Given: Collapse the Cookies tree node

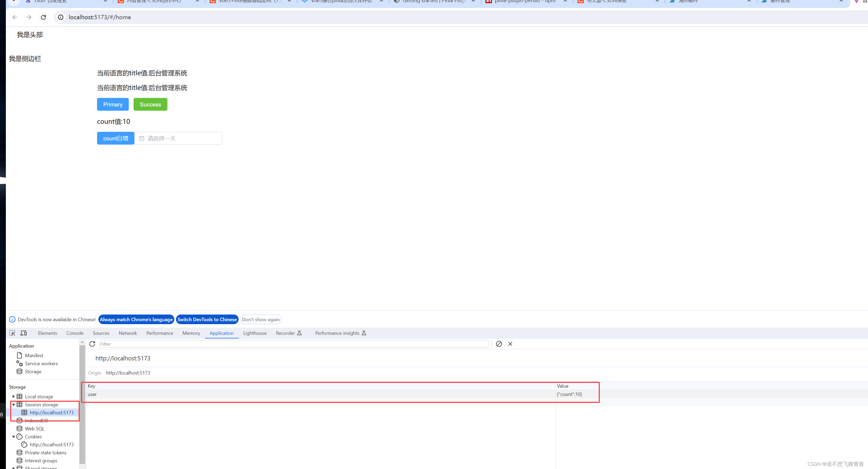Looking at the screenshot, I should tap(14, 437).
